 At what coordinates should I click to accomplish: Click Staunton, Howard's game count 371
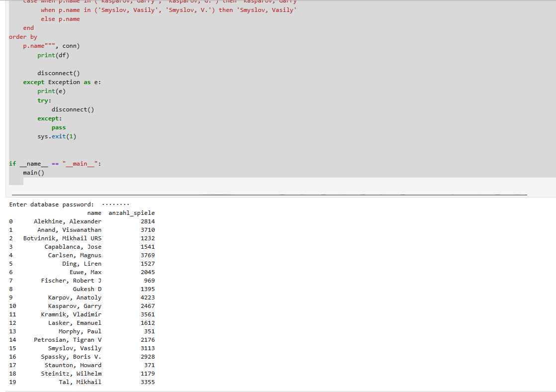(x=149, y=365)
